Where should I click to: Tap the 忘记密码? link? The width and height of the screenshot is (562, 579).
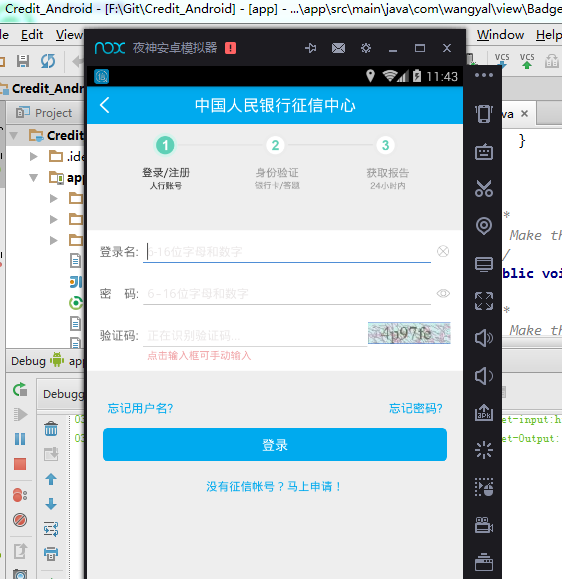pyautogui.click(x=415, y=408)
